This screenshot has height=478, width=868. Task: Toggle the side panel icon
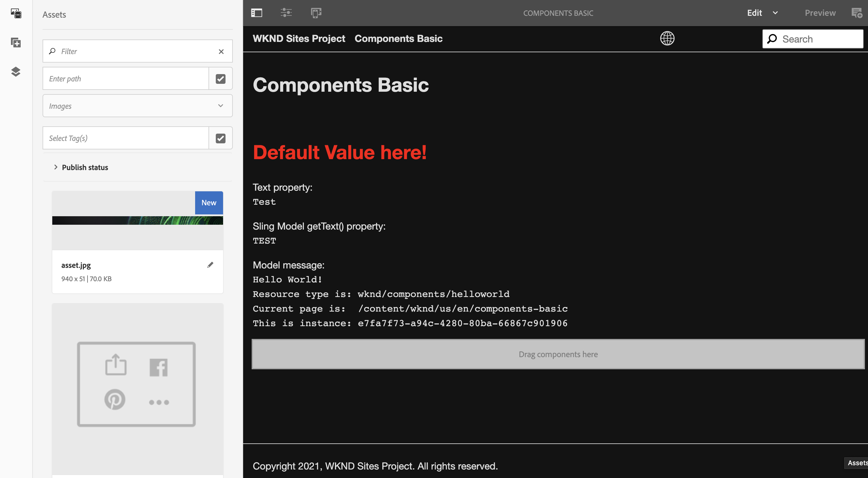[257, 13]
